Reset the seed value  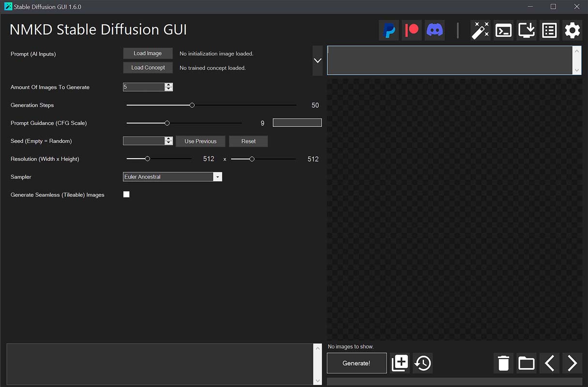(x=248, y=141)
